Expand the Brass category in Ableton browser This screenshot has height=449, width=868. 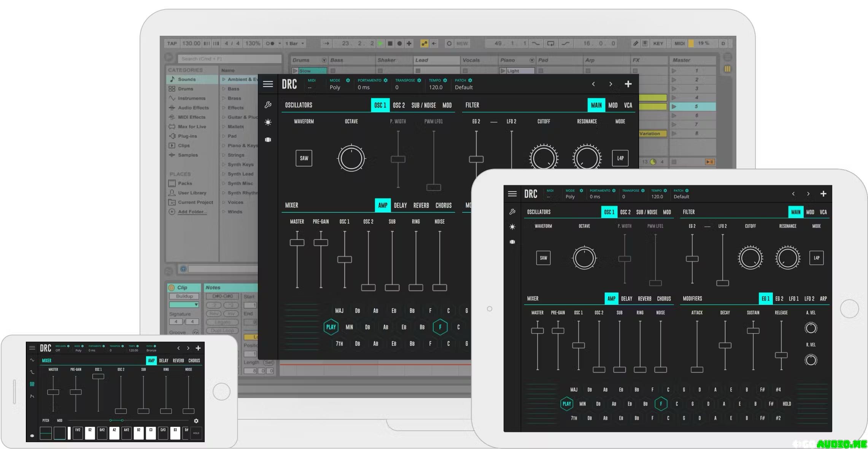coord(224,98)
